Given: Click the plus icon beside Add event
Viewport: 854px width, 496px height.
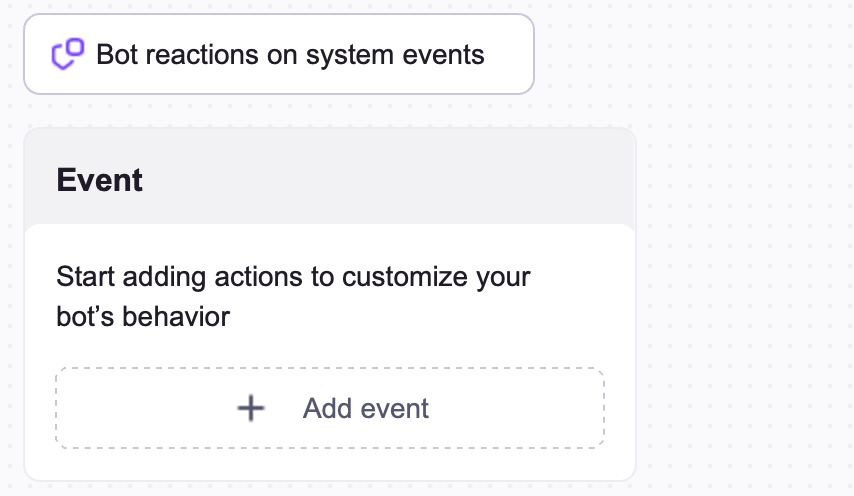Looking at the screenshot, I should [x=250, y=408].
